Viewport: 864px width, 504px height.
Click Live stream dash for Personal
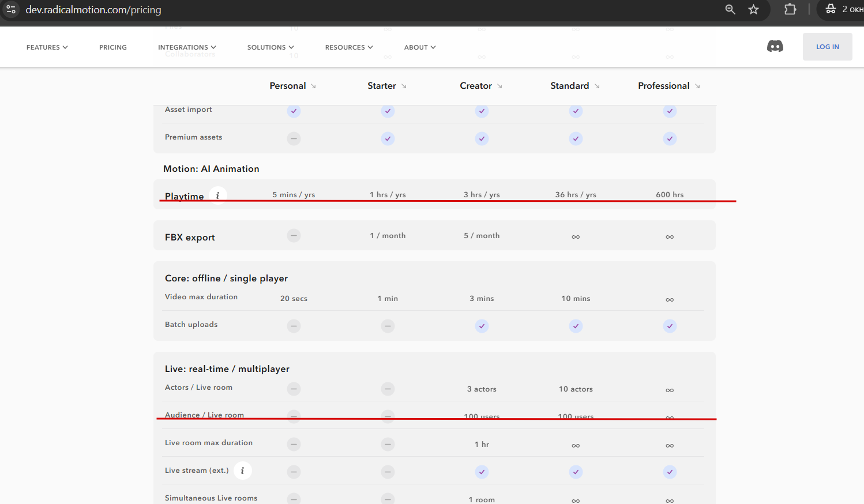coord(294,472)
